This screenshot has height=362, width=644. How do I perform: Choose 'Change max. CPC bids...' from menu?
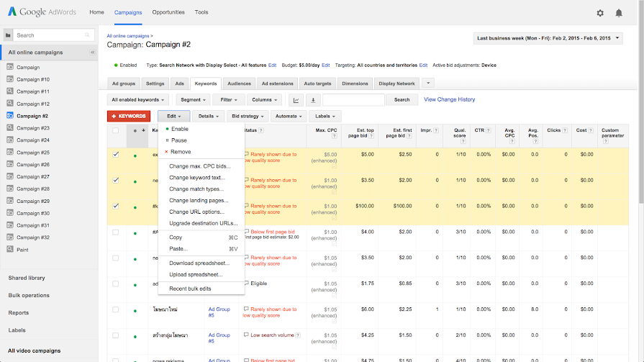point(199,166)
